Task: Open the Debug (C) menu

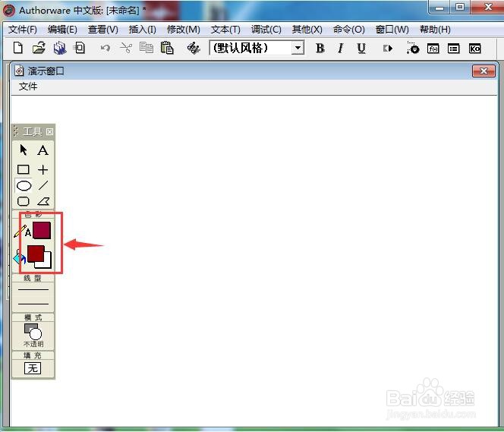Action: 266,30
